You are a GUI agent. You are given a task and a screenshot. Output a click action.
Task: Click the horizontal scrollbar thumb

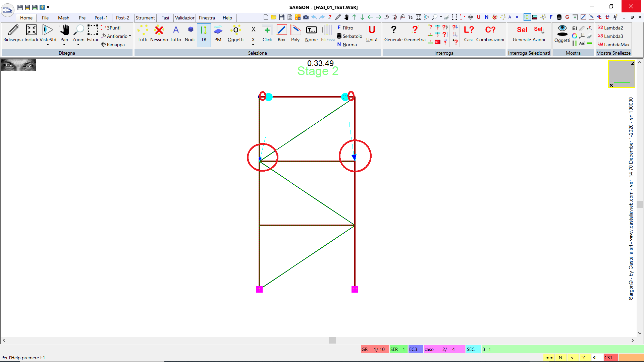point(332,340)
